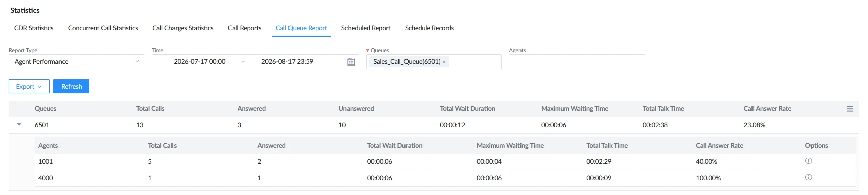Remove the Sales_Call_Queue(6501) tag
Image resolution: width=868 pixels, height=195 pixels.
pyautogui.click(x=444, y=62)
